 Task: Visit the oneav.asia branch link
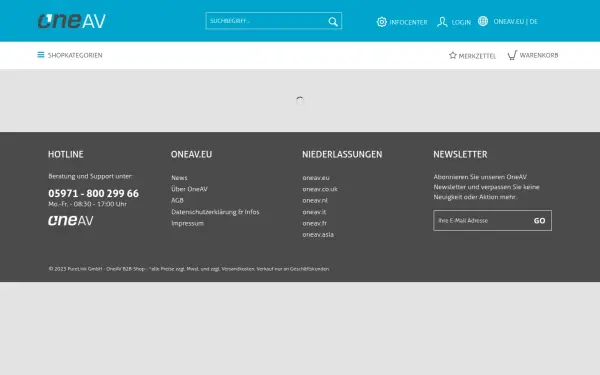(x=318, y=235)
